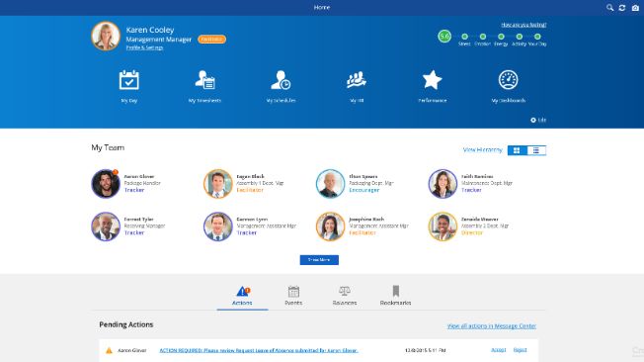Click the Aaron Glover name in My Team
The image size is (644, 362).
coord(139,176)
